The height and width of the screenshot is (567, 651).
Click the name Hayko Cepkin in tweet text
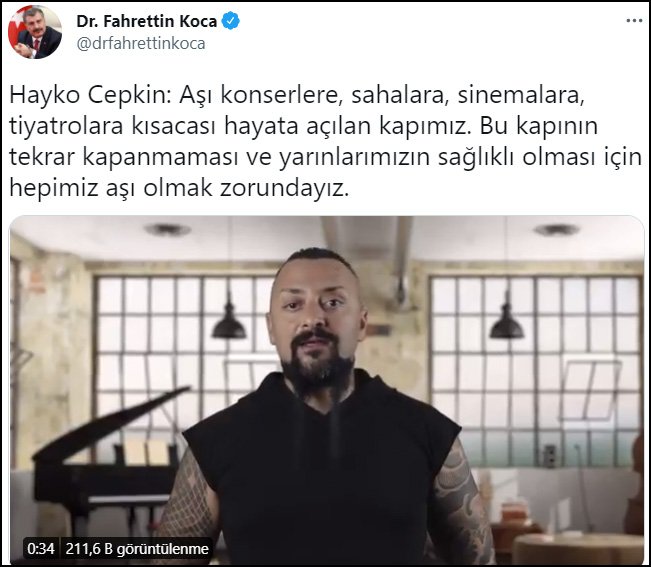[88, 95]
